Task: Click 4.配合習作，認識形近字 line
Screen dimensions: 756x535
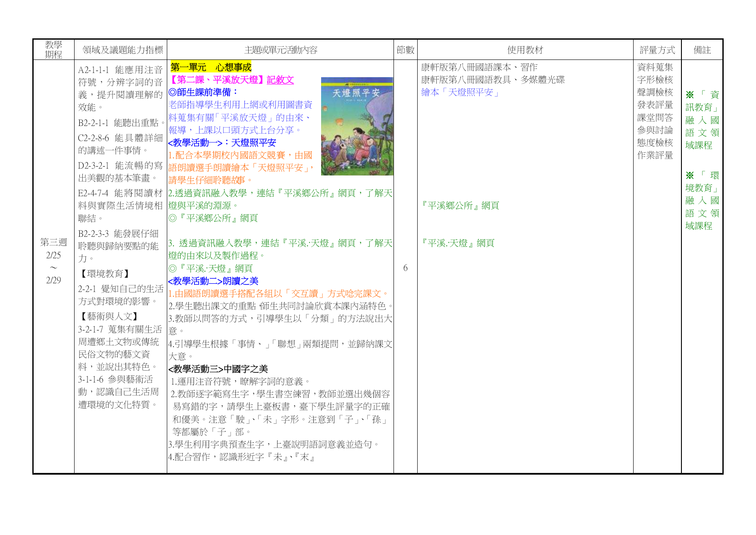Action: pos(242,457)
